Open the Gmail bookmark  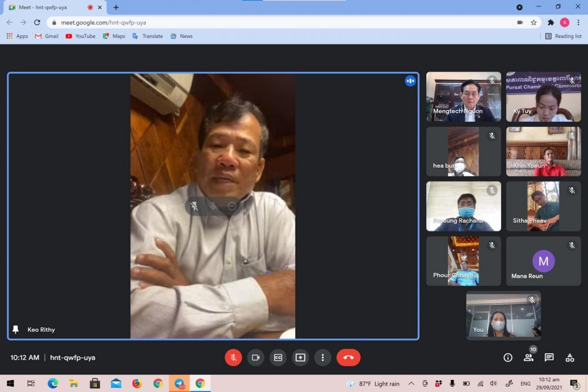pos(47,36)
